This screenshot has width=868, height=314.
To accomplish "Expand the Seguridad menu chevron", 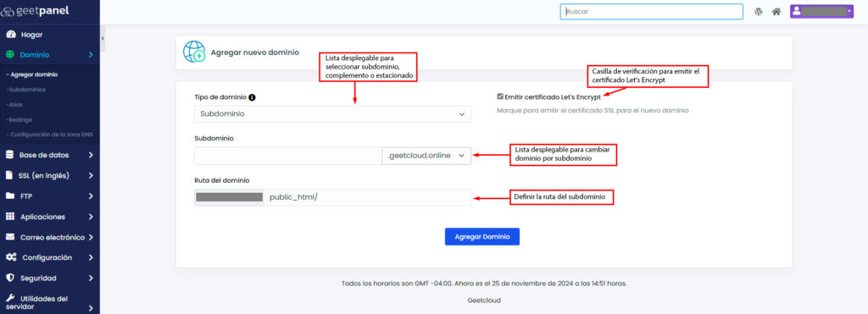I will [91, 278].
